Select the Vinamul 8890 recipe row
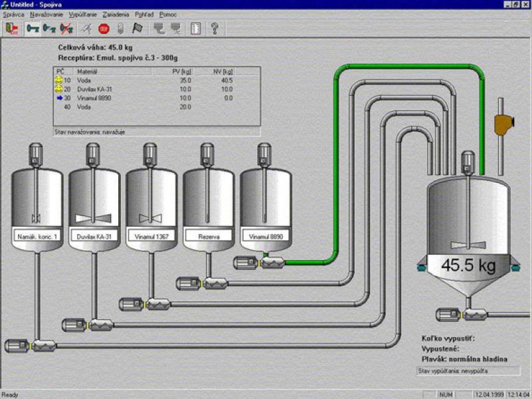This screenshot has width=532, height=399. (157, 98)
